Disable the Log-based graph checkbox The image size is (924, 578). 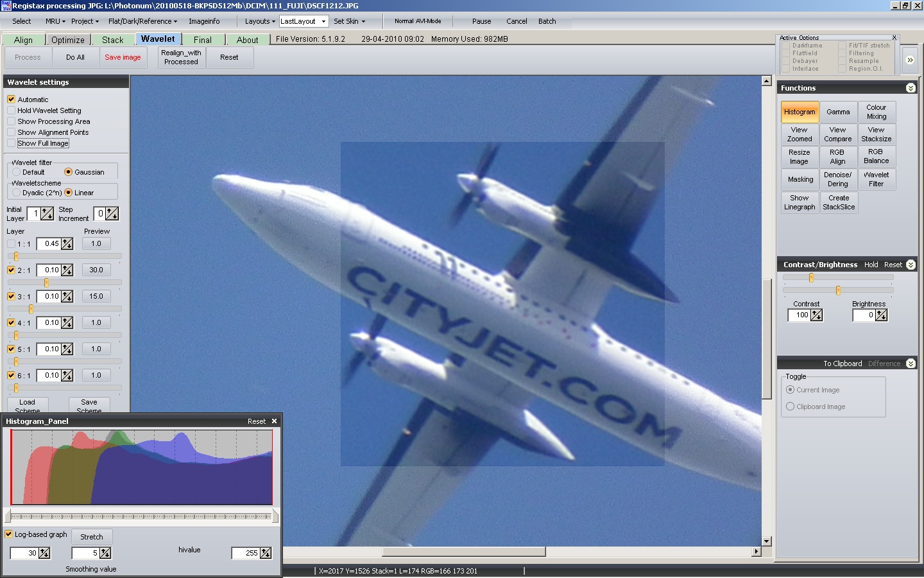point(9,534)
